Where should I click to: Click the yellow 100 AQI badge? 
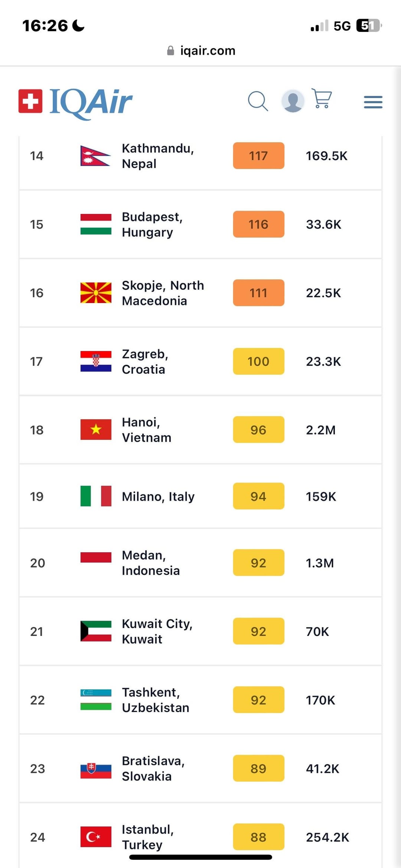[258, 361]
